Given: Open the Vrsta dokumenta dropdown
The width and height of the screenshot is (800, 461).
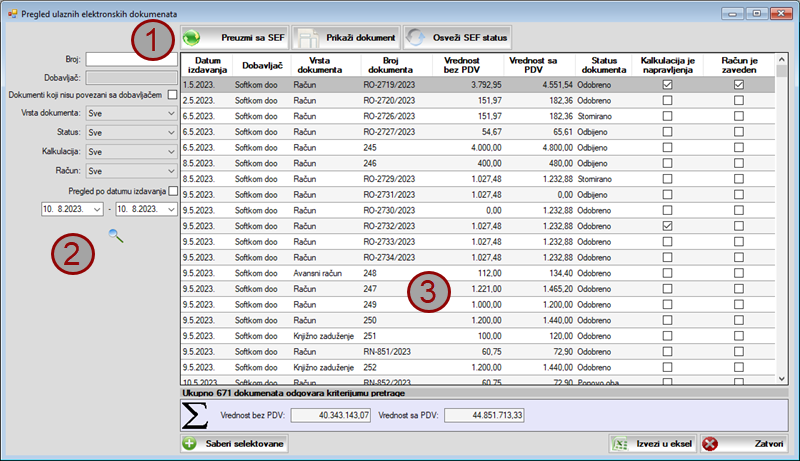Looking at the screenshot, I should (x=171, y=113).
